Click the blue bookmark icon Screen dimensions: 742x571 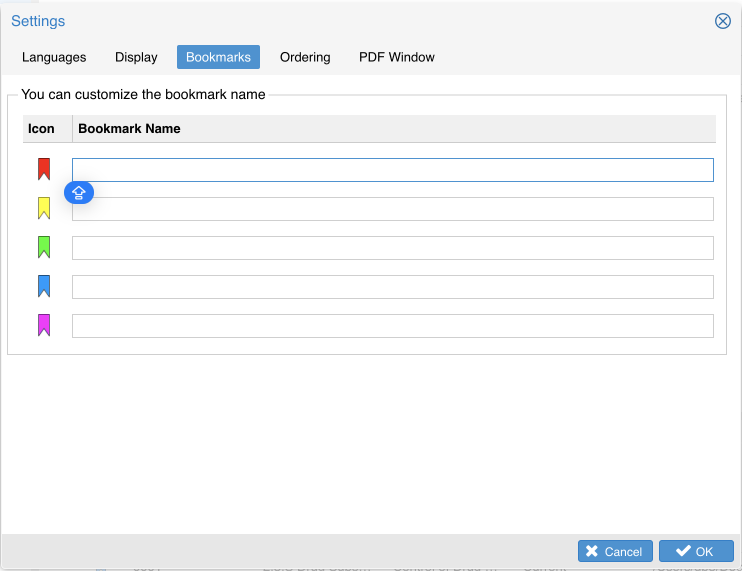click(x=44, y=286)
